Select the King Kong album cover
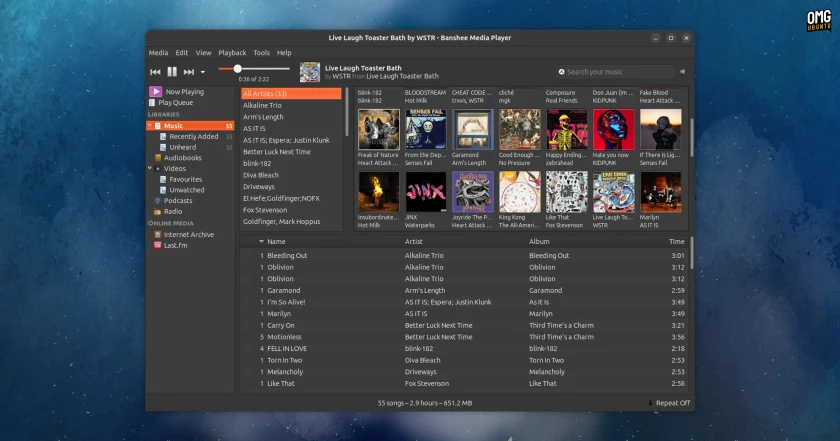 click(x=520, y=192)
